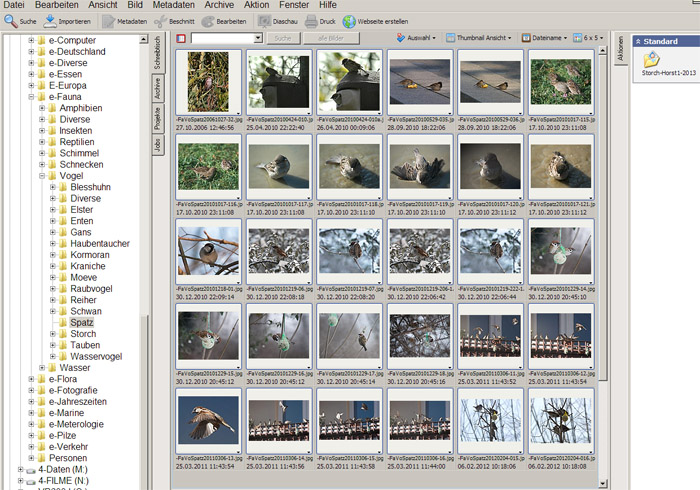Expand the e-Flora folder tree node
Viewport: 700px width, 490px height.
[x=32, y=380]
